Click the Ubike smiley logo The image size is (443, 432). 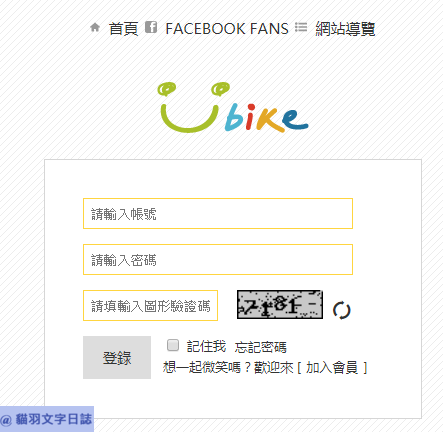(233, 107)
